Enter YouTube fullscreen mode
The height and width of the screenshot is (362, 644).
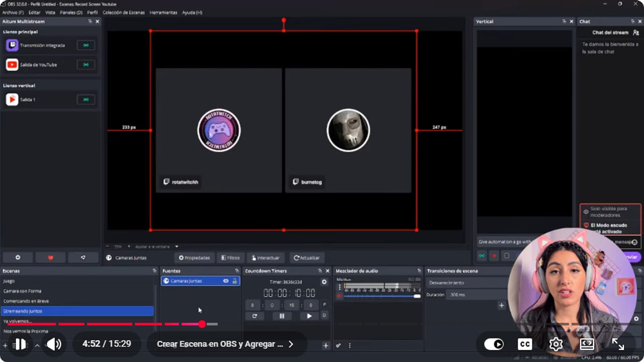click(x=618, y=344)
